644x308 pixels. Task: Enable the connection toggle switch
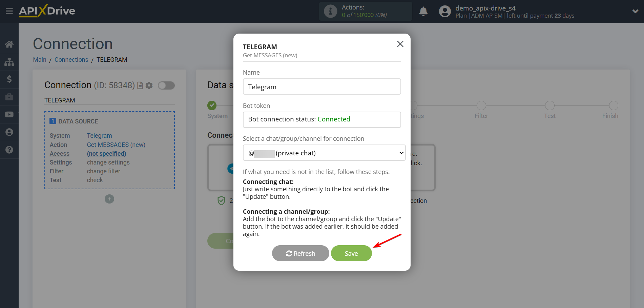tap(166, 85)
